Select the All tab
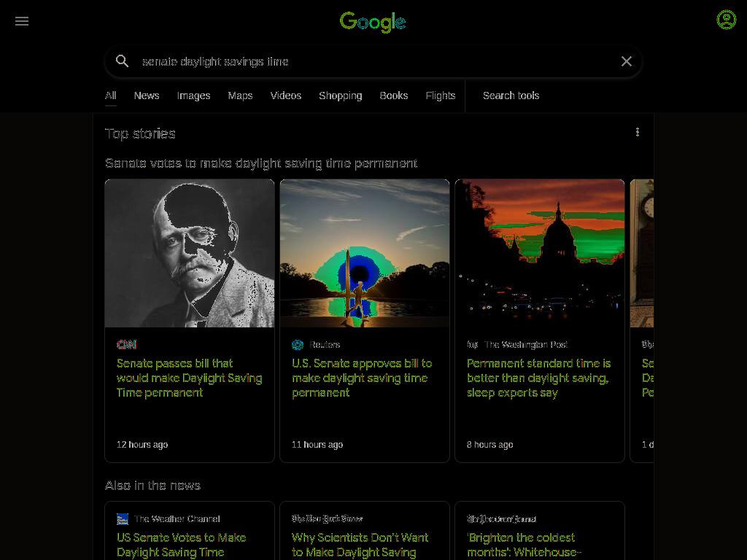Viewport: 747px width, 560px height. click(111, 96)
